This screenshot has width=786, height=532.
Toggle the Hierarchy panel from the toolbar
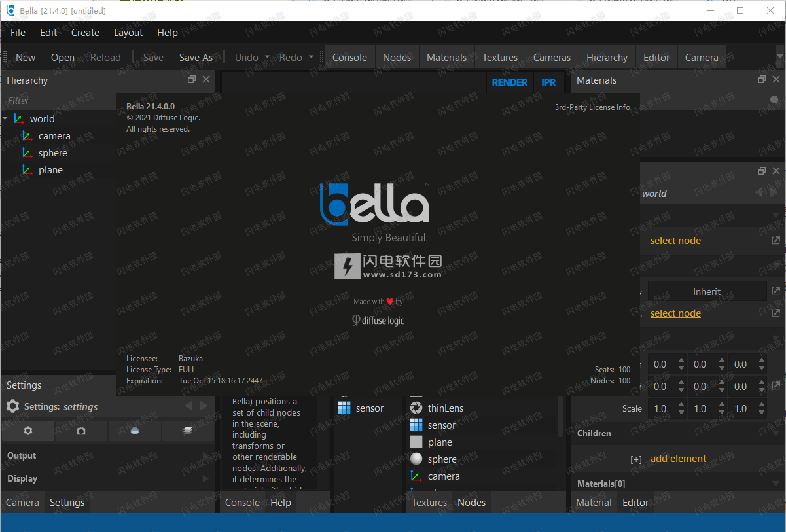(607, 58)
